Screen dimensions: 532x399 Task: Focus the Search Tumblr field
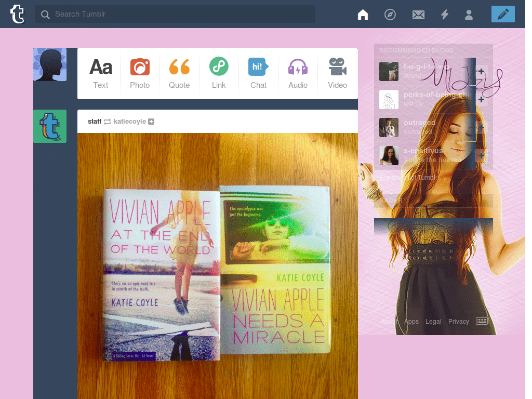point(175,14)
